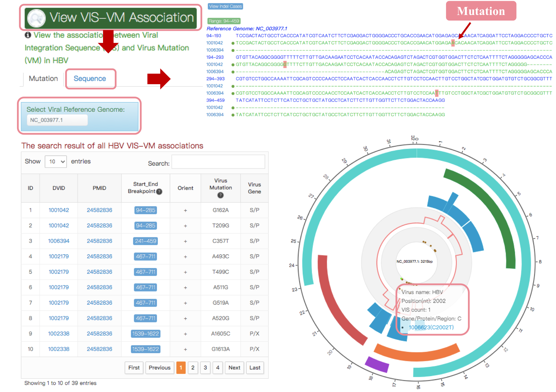Image resolution: width=556 pixels, height=392 pixels.
Task: Switch to the Sequence tab
Action: [90, 79]
